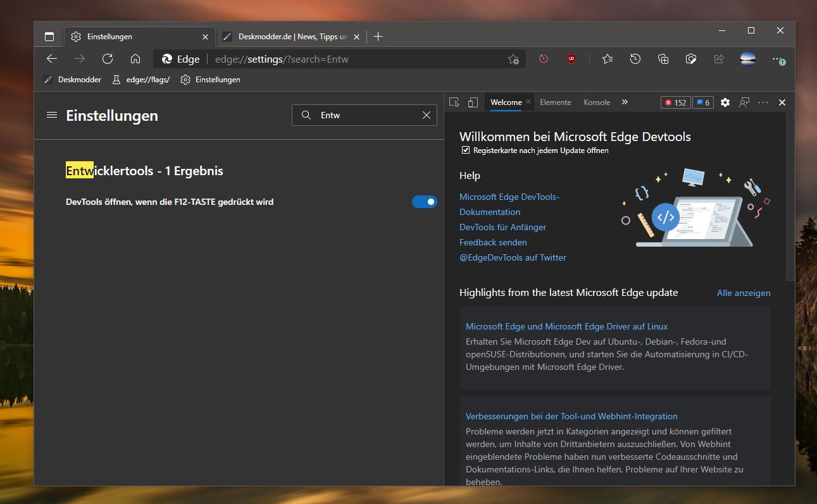Viewport: 817px width, 504px height.
Task: Open '@EdgeDevTools auf Twitter' link
Action: tap(513, 257)
